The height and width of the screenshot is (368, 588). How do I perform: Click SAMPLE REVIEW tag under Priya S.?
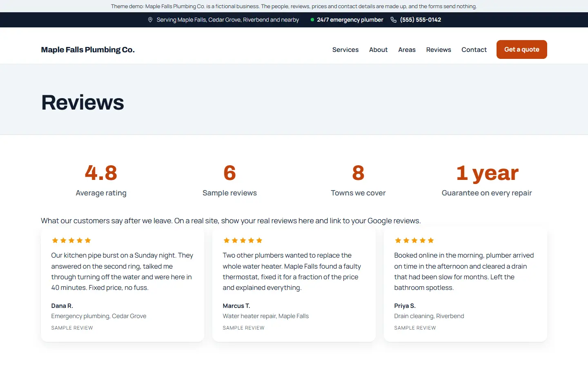tap(415, 328)
